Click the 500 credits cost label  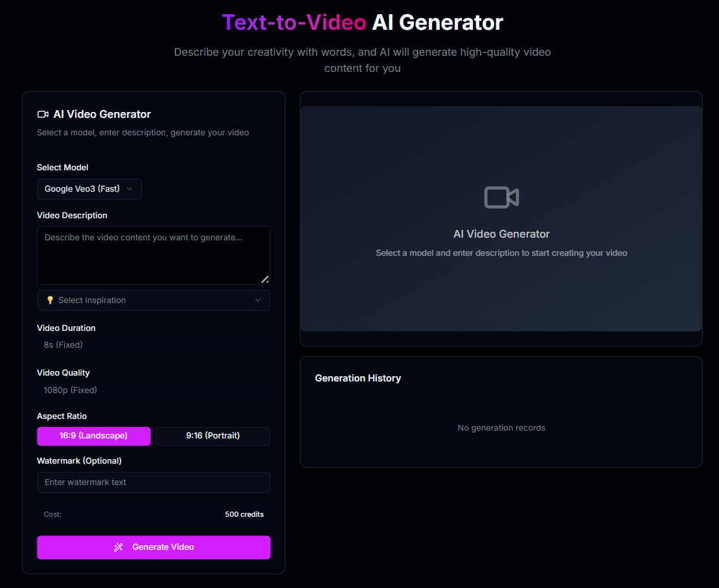pos(244,514)
